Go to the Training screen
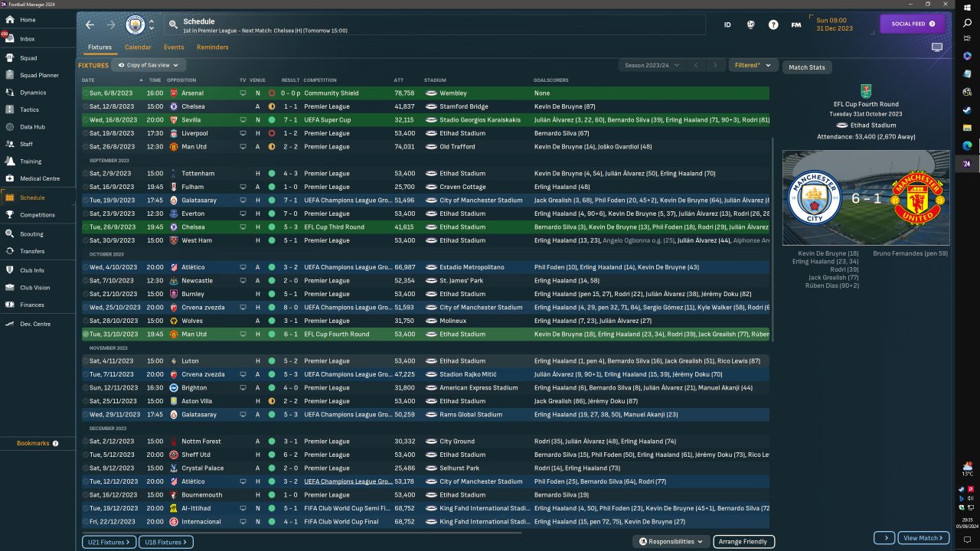Image resolution: width=980 pixels, height=551 pixels. [x=38, y=161]
